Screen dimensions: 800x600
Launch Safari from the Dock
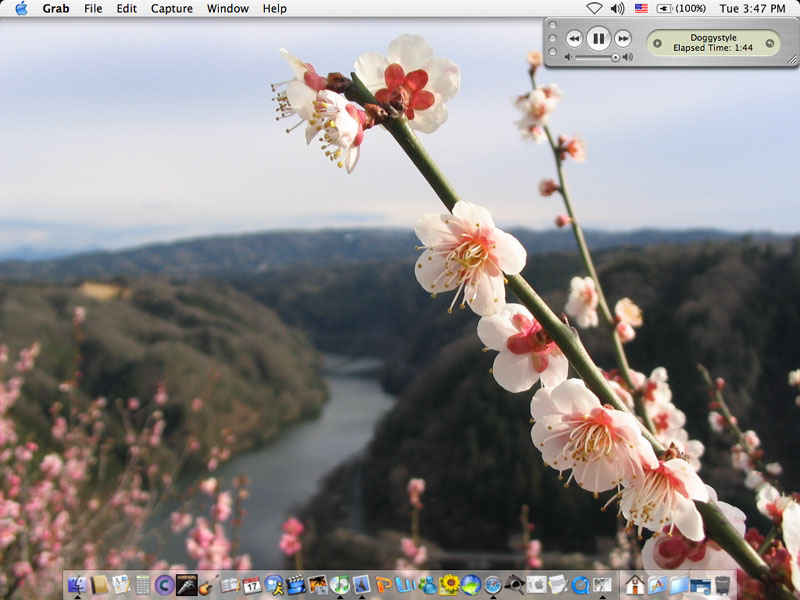click(492, 584)
